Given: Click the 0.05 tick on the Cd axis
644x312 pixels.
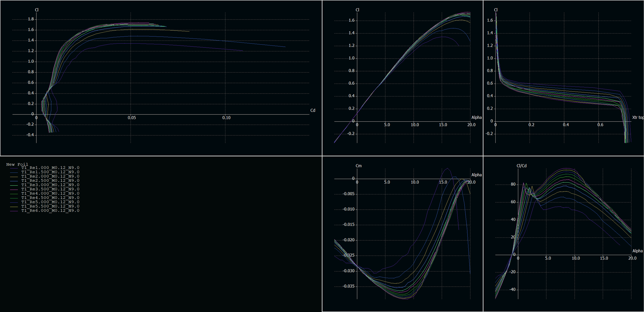Looking at the screenshot, I should pyautogui.click(x=132, y=118).
